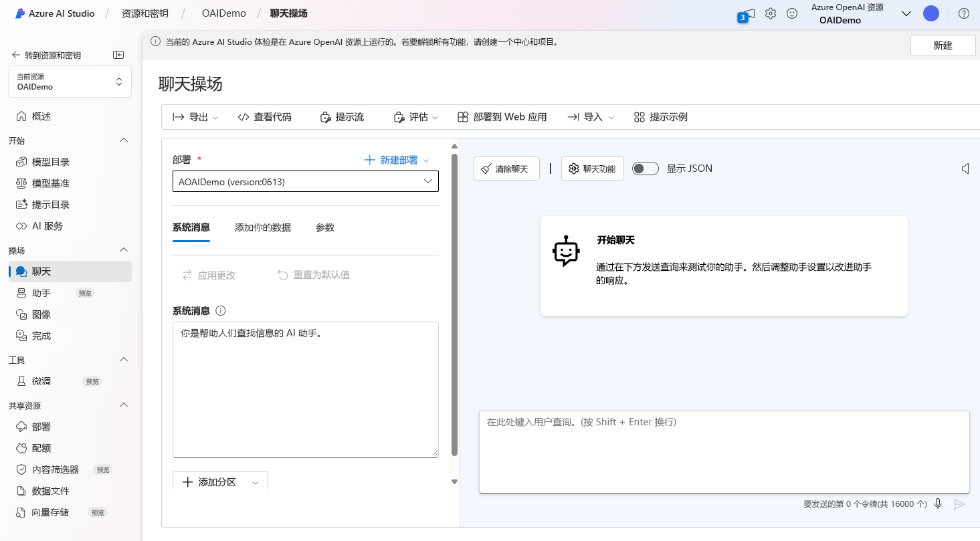Open 微调 under tools in the sidebar
Screen dimensions: 980x541
click(70, 381)
